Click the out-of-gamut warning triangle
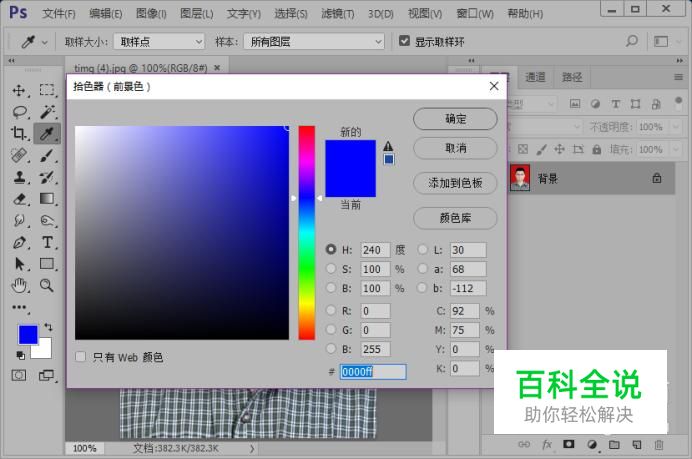Viewport: 692px width, 459px height. tap(388, 146)
